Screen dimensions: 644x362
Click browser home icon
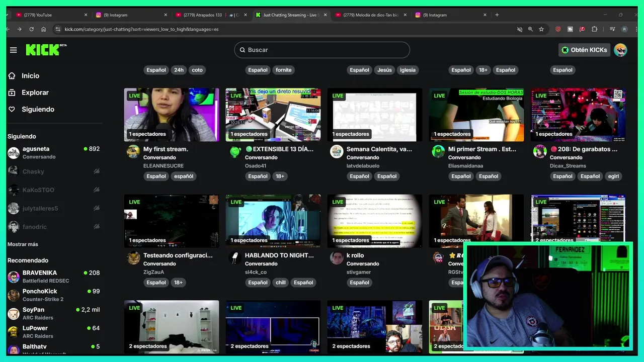(x=44, y=29)
